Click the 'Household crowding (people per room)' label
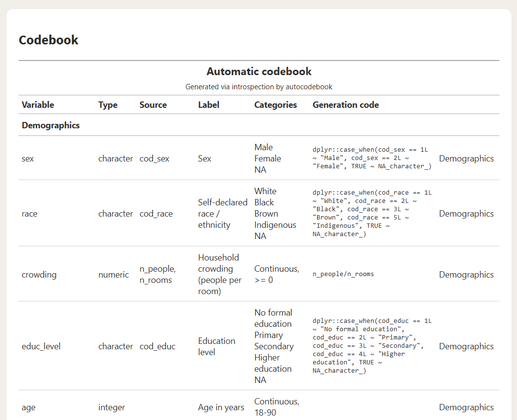 pyautogui.click(x=219, y=274)
